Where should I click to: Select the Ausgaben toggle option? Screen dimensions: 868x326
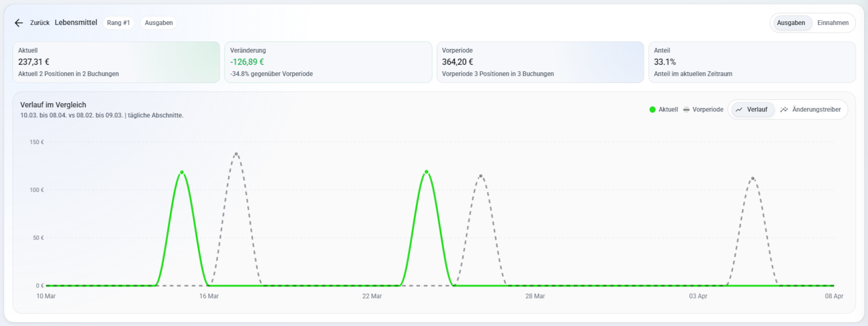coord(790,23)
